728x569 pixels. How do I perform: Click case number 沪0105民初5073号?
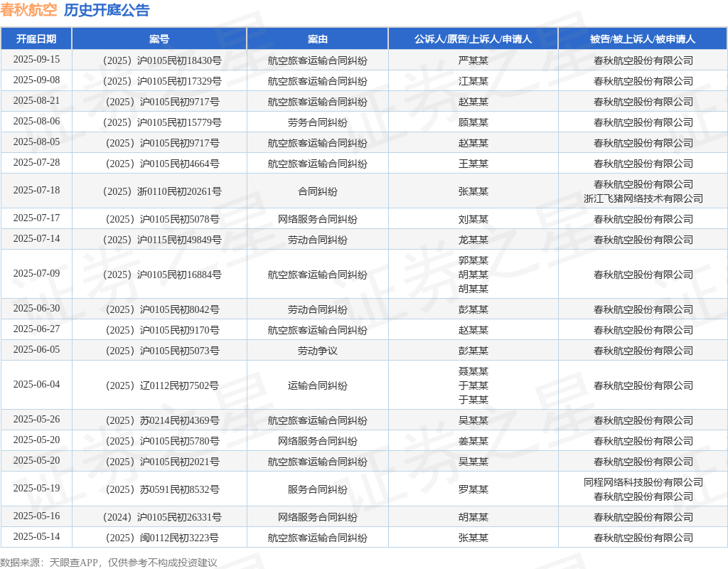click(163, 351)
